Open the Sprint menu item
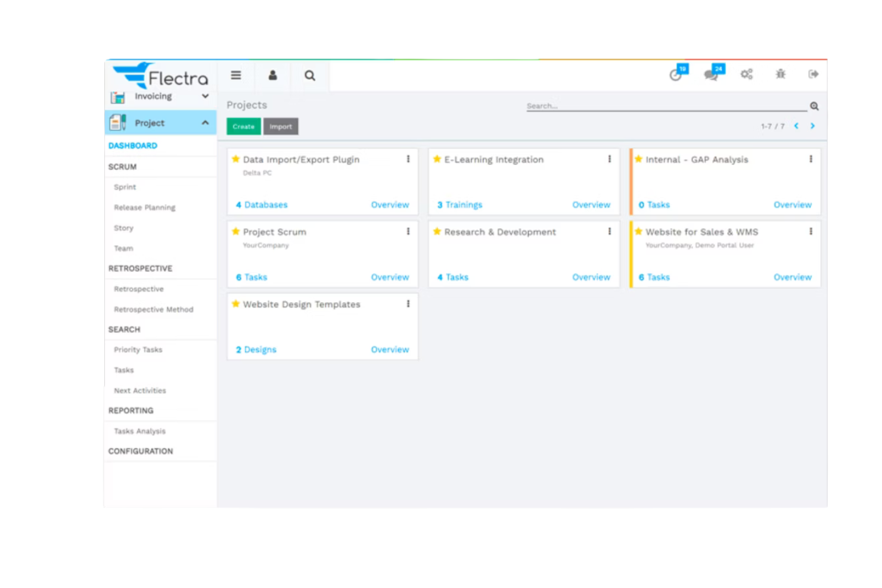 [x=125, y=187]
